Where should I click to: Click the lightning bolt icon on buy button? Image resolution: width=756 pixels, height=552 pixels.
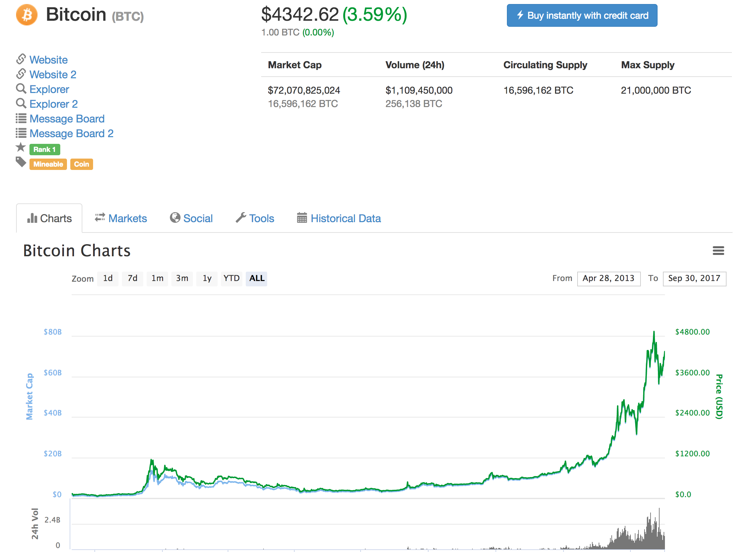(520, 15)
